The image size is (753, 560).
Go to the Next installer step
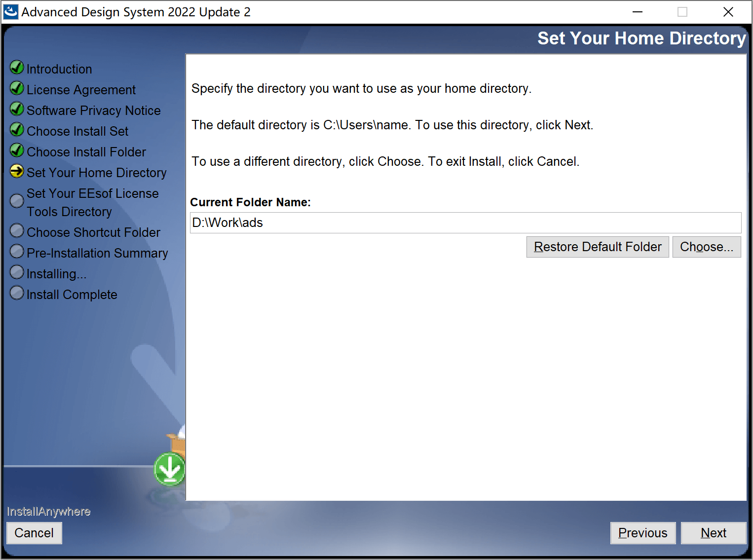click(714, 533)
